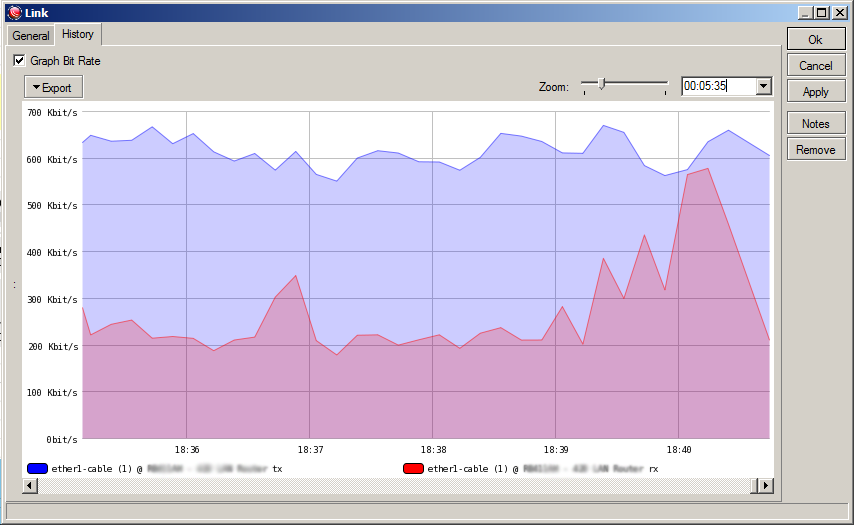Viewport: 854px width, 525px height.
Task: Click into the 00:05:35 time field
Action: pyautogui.click(x=718, y=86)
